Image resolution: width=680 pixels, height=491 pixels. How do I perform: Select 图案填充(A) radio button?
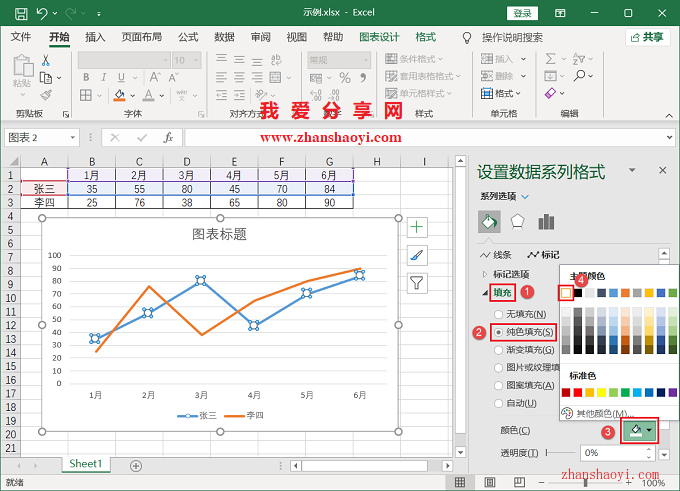[x=498, y=385]
